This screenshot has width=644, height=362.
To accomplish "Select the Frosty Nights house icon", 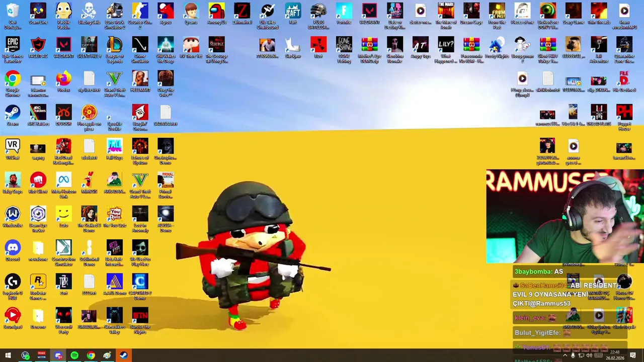I will 497,48.
